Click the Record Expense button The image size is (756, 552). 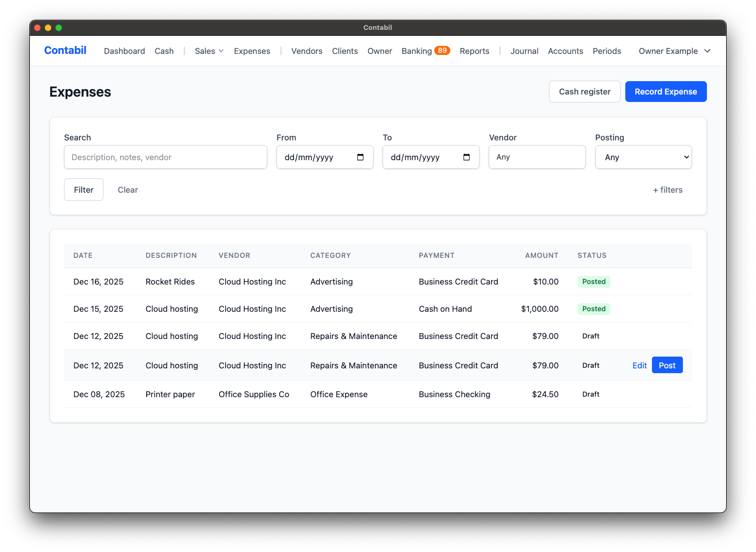pyautogui.click(x=665, y=91)
